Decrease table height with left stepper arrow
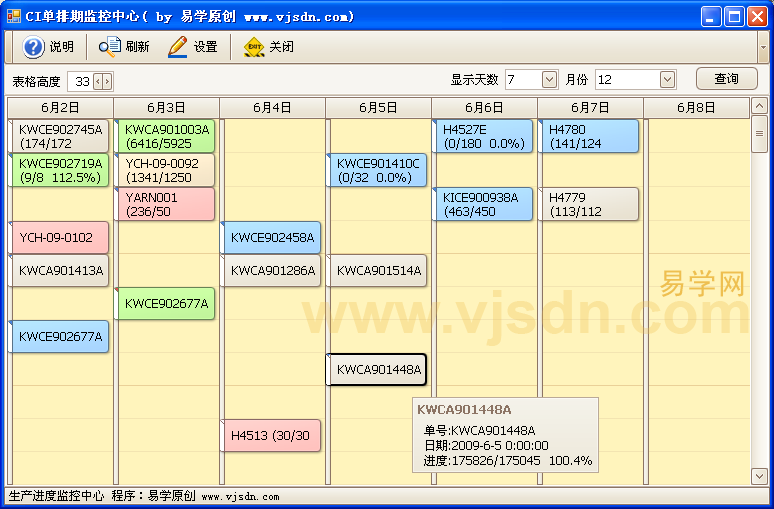This screenshot has width=774, height=509. point(98,81)
